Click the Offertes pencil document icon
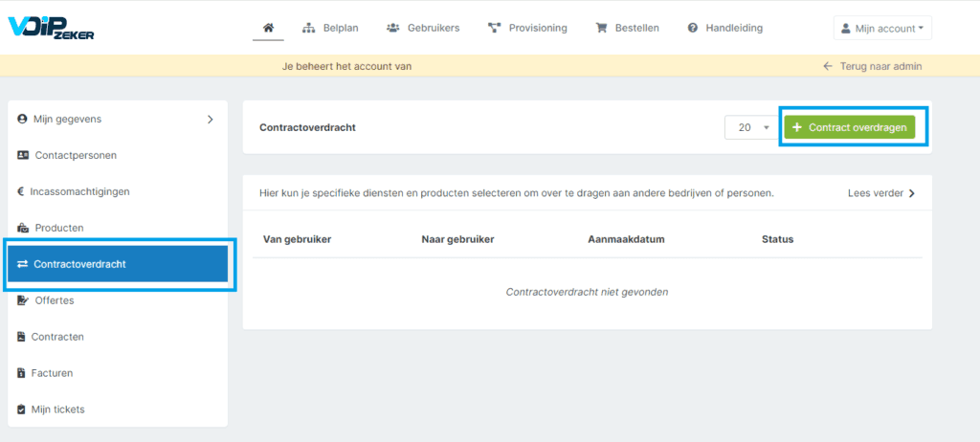Image resolution: width=980 pixels, height=442 pixels. pyautogui.click(x=23, y=300)
